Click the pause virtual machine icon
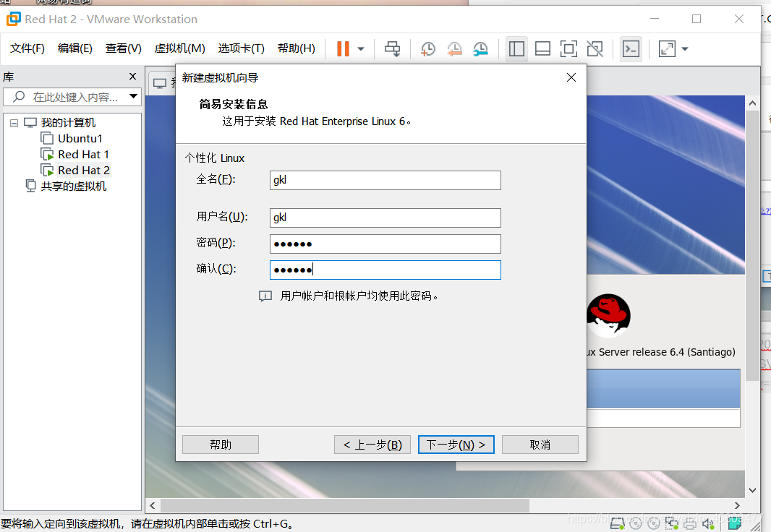 [x=343, y=48]
